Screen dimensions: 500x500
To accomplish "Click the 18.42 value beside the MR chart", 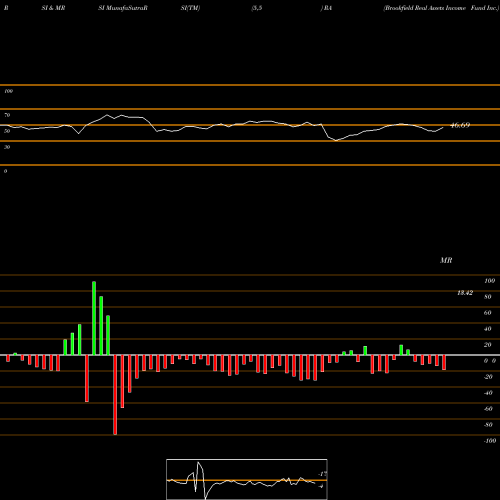I will click(465, 293).
